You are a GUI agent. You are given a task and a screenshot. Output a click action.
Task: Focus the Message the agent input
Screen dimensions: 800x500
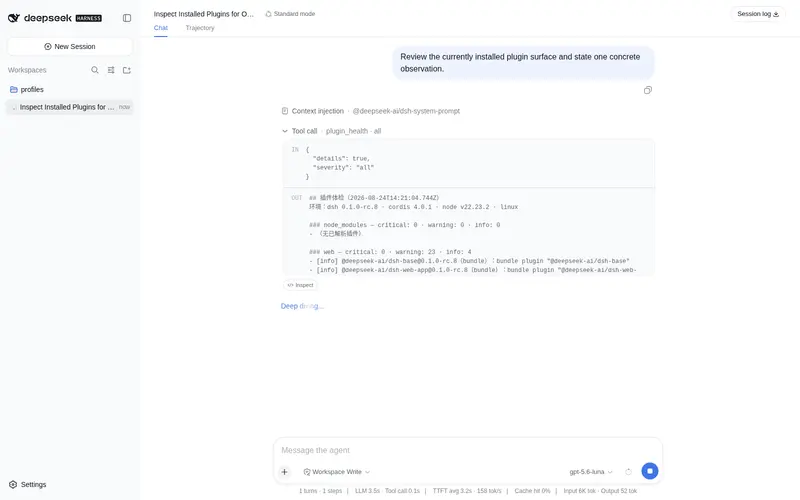coord(467,450)
